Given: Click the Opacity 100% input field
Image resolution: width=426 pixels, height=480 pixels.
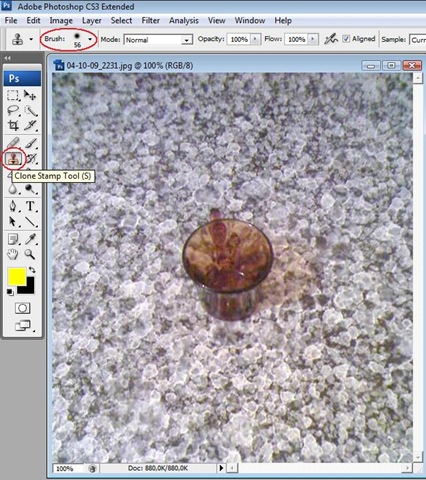Looking at the screenshot, I should pyautogui.click(x=239, y=40).
